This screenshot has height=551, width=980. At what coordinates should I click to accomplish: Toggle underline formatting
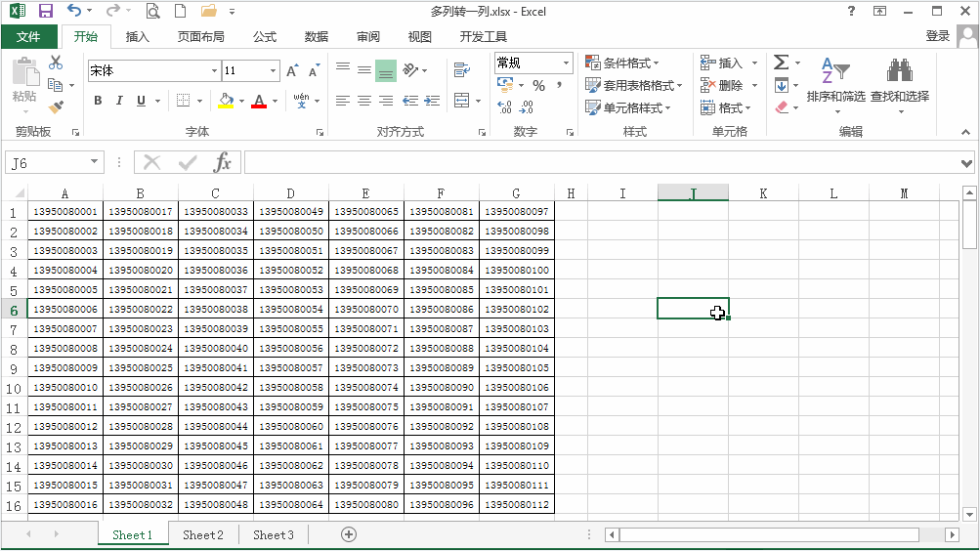click(141, 101)
